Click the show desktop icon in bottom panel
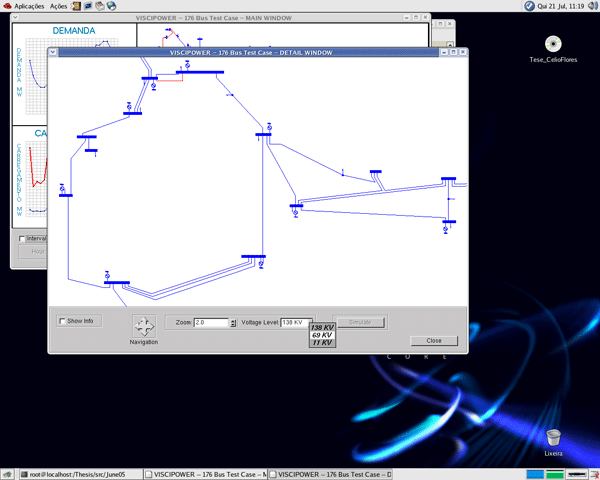Screen dimensions: 600x480 point(8,474)
